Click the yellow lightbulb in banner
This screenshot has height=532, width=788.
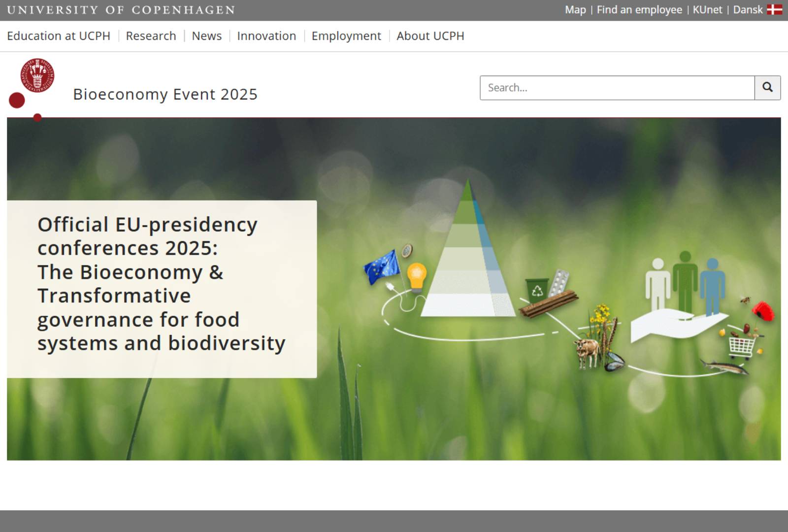[417, 276]
